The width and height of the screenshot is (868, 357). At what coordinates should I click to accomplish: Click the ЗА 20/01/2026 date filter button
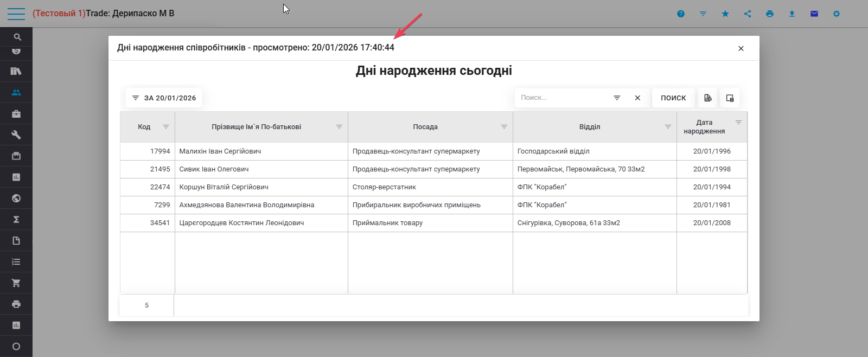tap(164, 98)
